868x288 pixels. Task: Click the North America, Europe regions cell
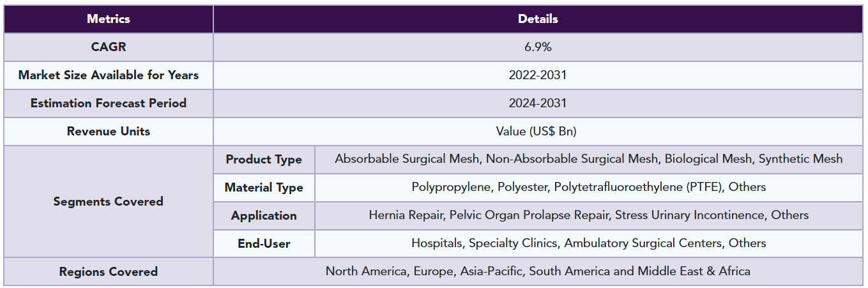coord(538,271)
